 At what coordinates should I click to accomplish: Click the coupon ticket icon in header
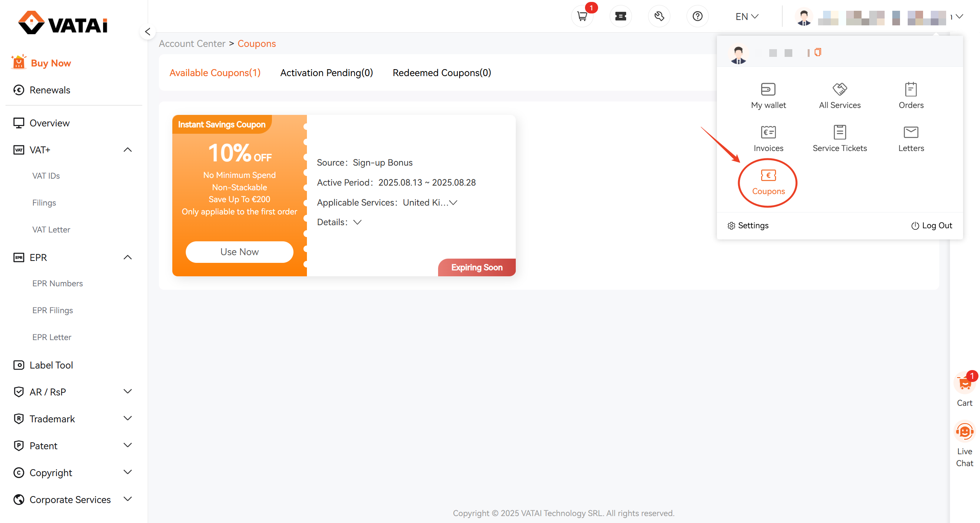tap(620, 17)
